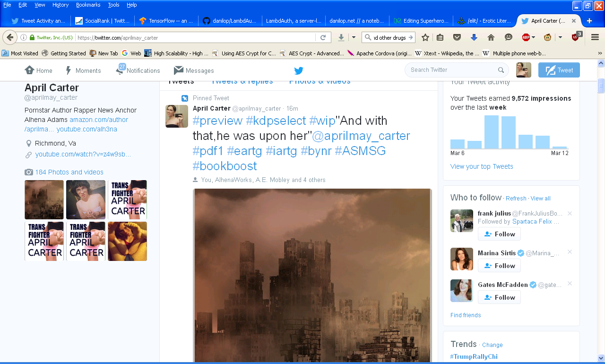Go to the browser home page icon
The image size is (605, 364).
(491, 37)
